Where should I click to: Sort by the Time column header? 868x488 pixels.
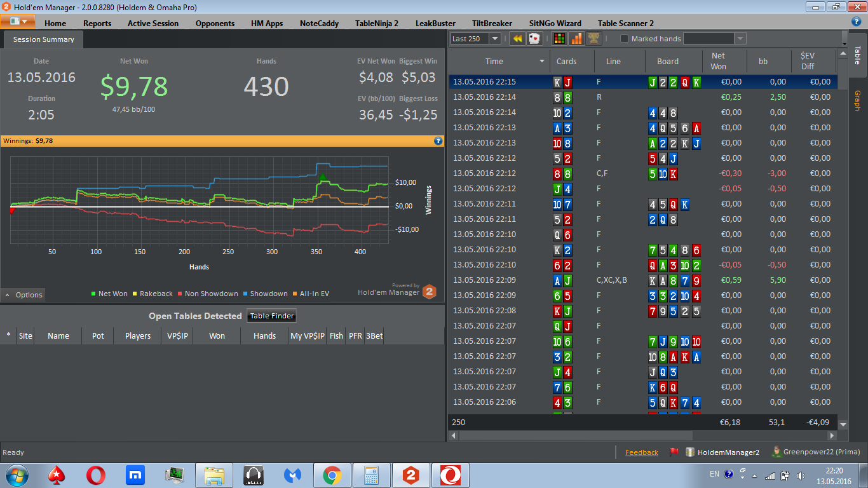pyautogui.click(x=499, y=62)
